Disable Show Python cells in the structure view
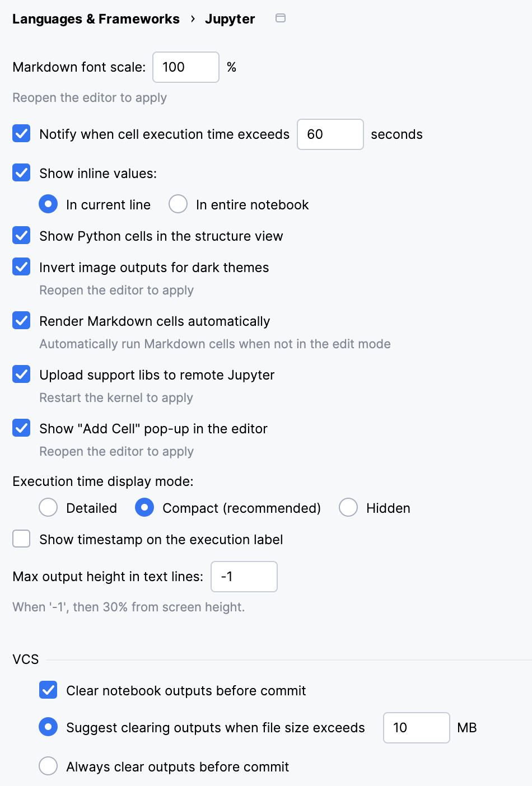This screenshot has height=786, width=532. [21, 235]
